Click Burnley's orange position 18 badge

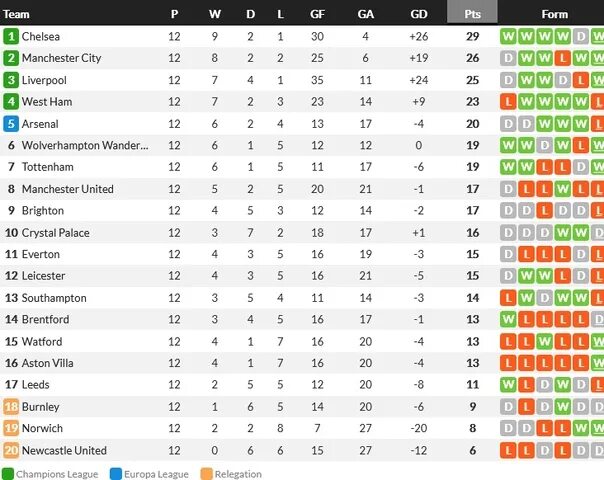coord(11,407)
